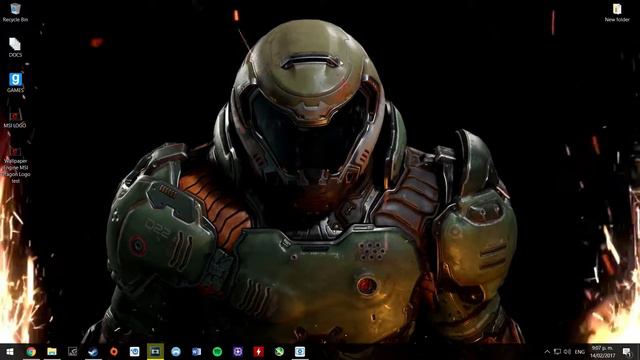Select the GAMES desktop shortcut
This screenshot has width=640, height=360.
coord(15,82)
